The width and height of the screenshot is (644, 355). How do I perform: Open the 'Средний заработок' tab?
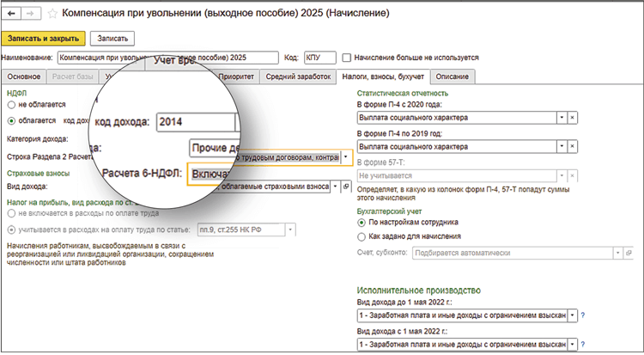(300, 77)
